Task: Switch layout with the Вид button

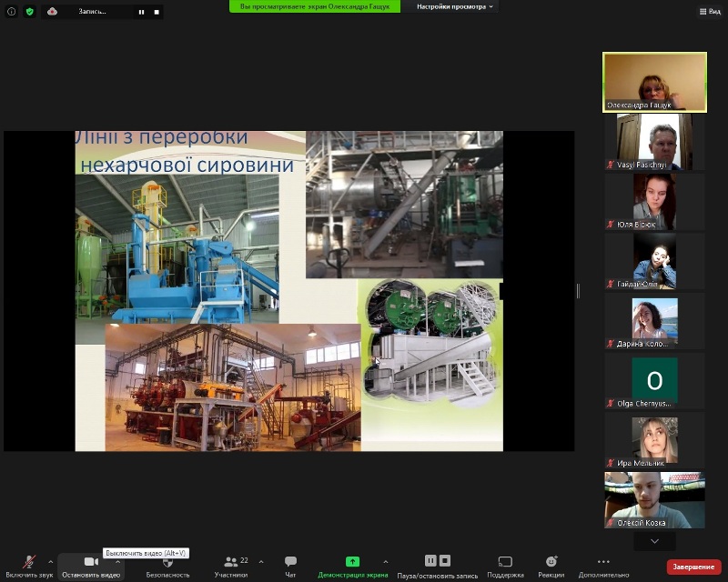Action: click(x=709, y=12)
